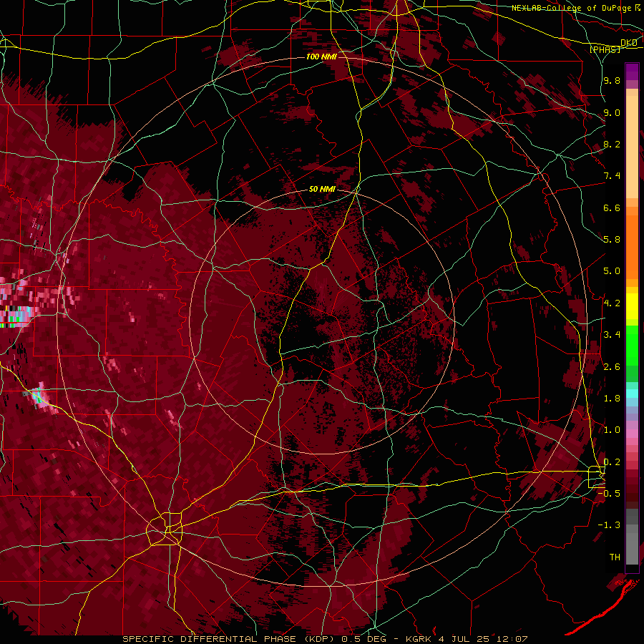Select the 3.4 legend value
This screenshot has width=644, height=644.
[612, 335]
